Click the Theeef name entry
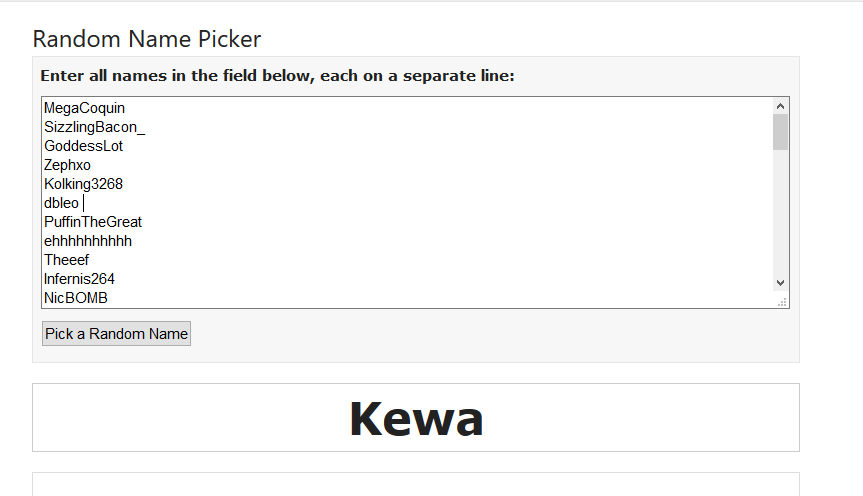The width and height of the screenshot is (863, 496). (x=66, y=260)
